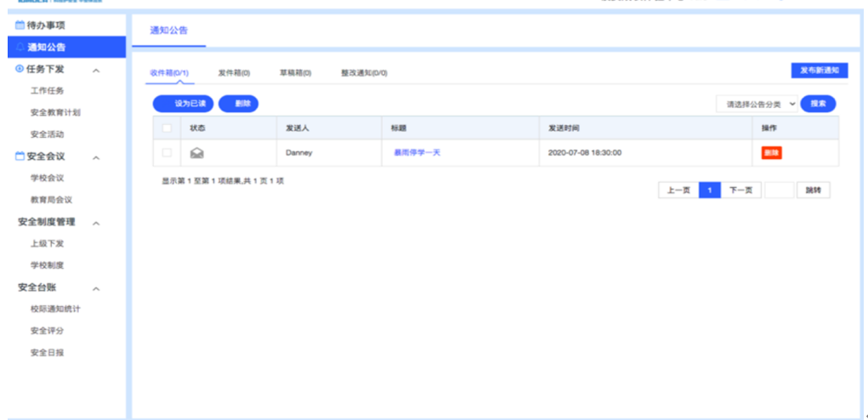Collapse the 安全制度管理 section chevron
Viewport: 868px width, 420px height.
pyautogui.click(x=96, y=223)
